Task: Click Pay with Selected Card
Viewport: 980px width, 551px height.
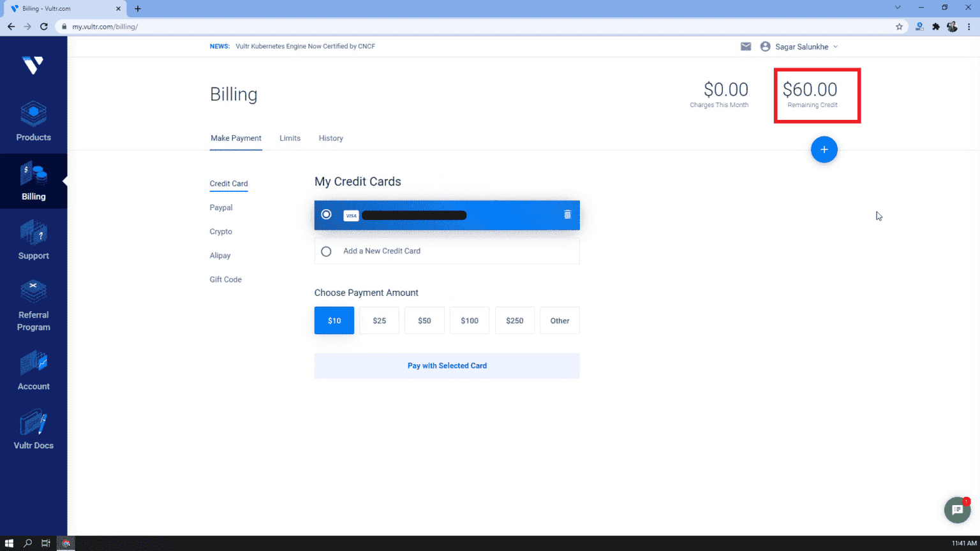Action: (447, 365)
